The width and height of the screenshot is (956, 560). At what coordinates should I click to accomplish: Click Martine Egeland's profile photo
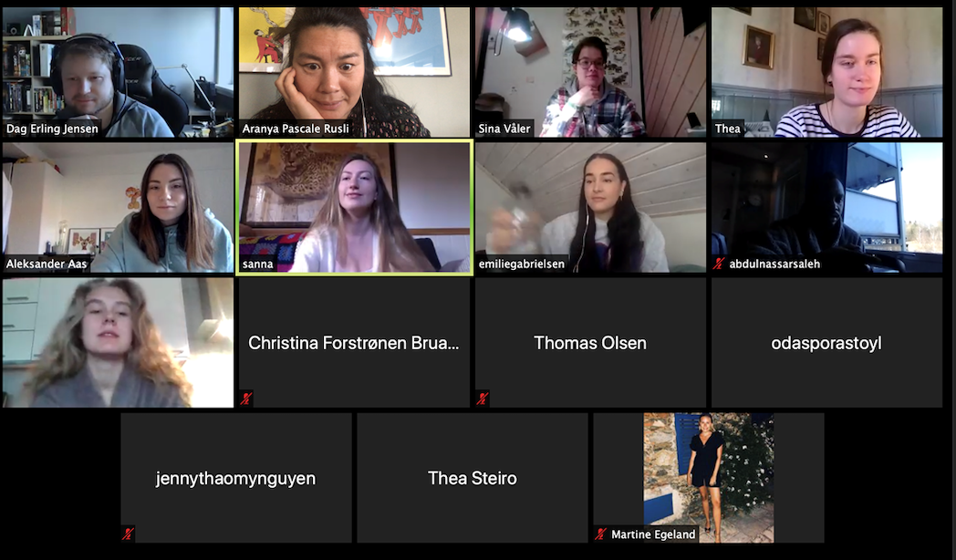click(709, 478)
